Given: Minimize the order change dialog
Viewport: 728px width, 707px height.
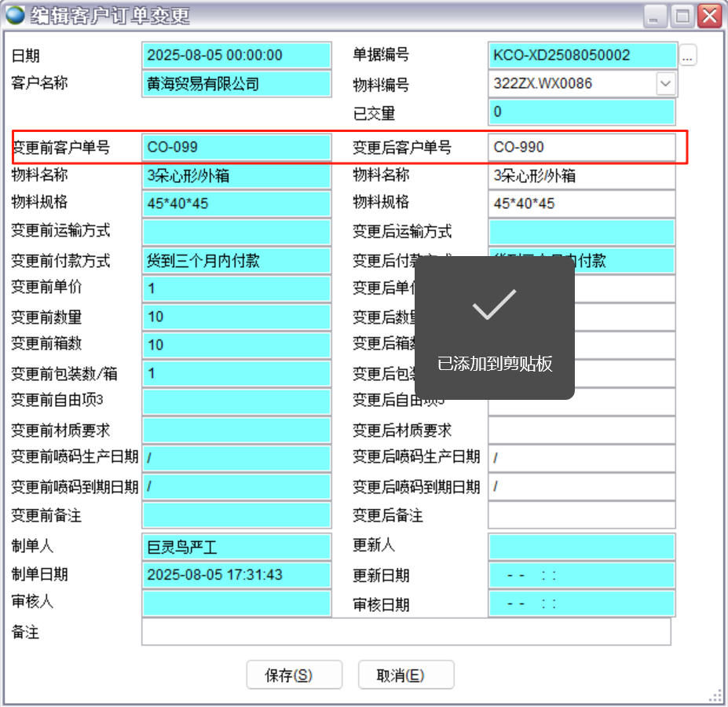Looking at the screenshot, I should 655,16.
